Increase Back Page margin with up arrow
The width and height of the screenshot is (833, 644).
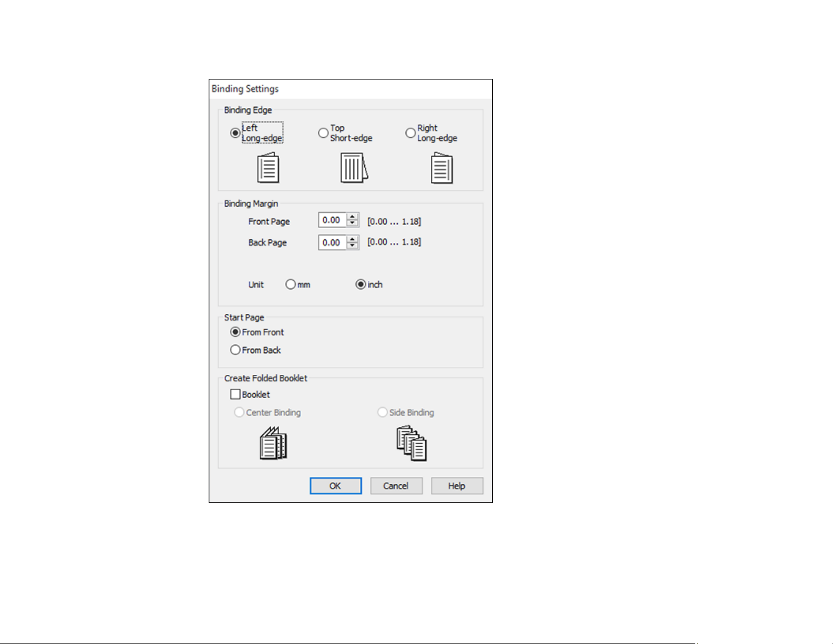click(x=353, y=239)
